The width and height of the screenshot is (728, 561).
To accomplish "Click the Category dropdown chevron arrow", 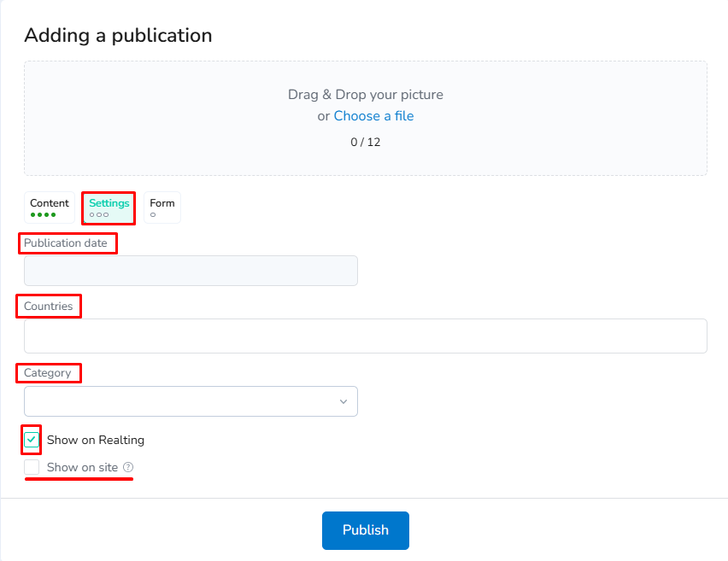I will click(343, 401).
